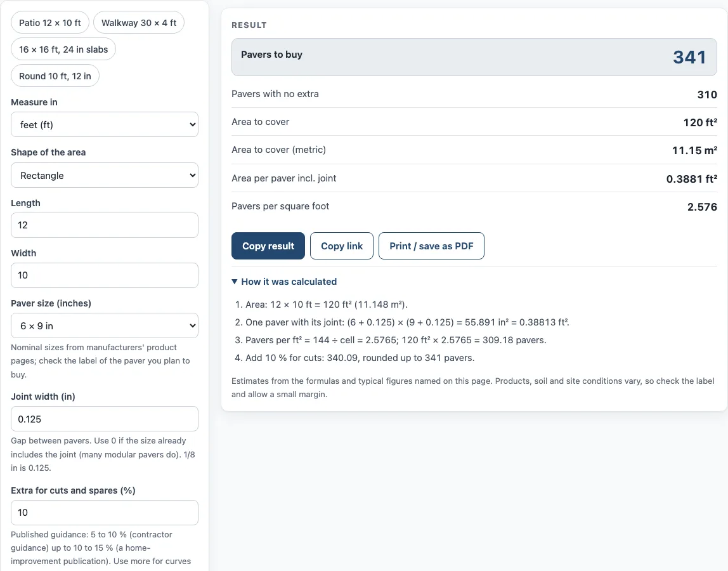Screen dimensions: 728x571
Task: Open the Shape of the area dropdown
Action: [105, 175]
